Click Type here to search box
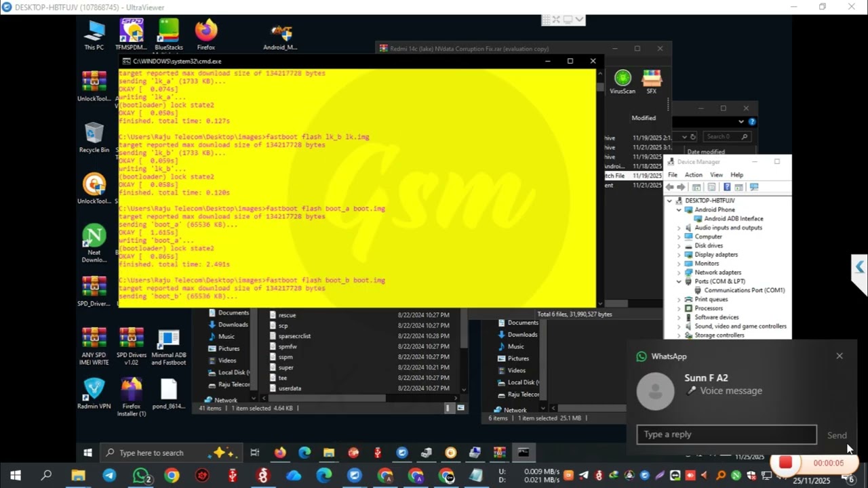 [170, 453]
